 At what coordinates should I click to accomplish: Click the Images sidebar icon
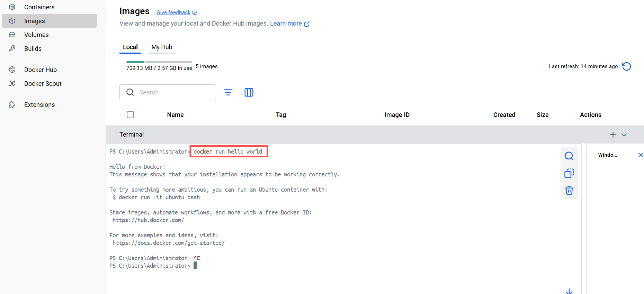pos(12,21)
